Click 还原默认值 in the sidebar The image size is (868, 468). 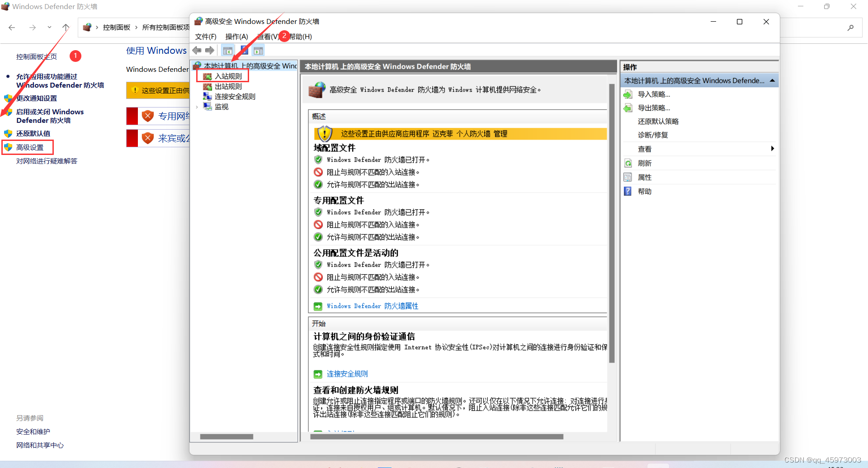[33, 133]
